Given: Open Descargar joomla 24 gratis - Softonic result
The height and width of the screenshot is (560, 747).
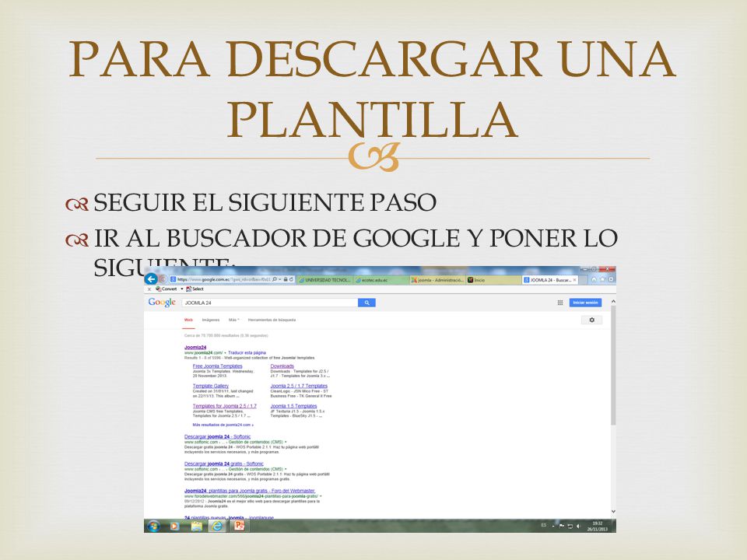Looking at the screenshot, I should pos(224,464).
